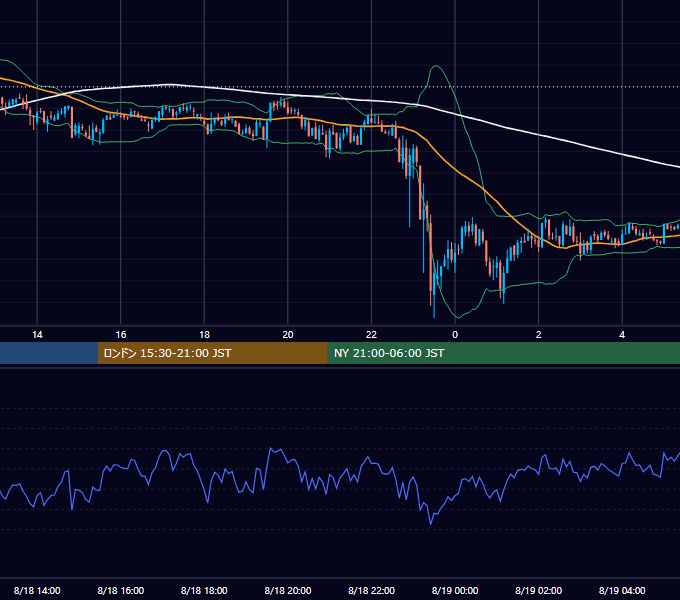Click the hour label 18 on price chart axis
Screen dimensions: 680x600
pos(204,335)
